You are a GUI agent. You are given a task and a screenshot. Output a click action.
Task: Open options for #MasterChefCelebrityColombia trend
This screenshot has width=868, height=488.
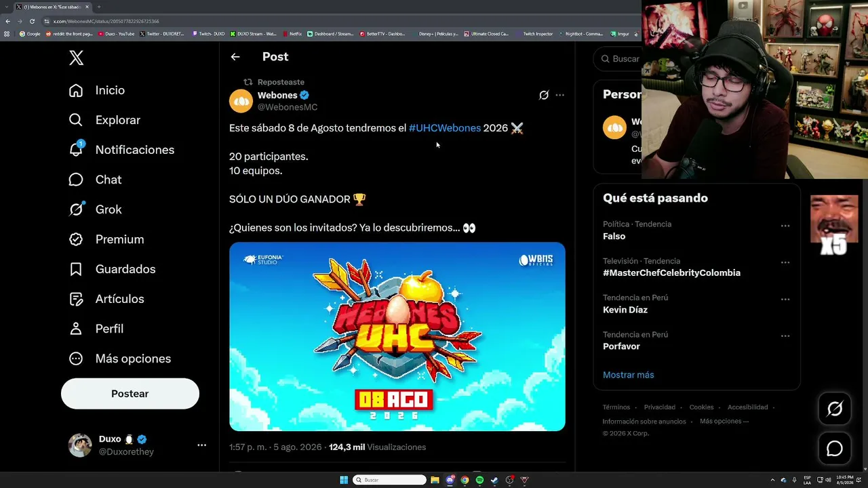click(x=785, y=262)
